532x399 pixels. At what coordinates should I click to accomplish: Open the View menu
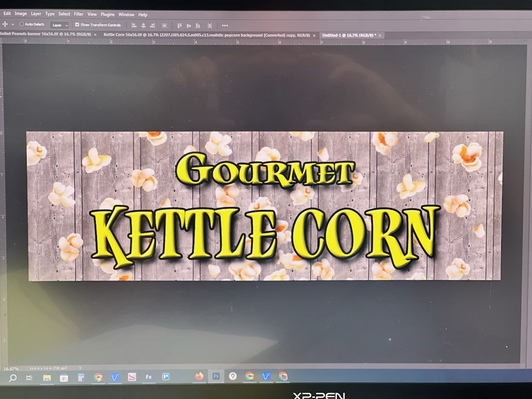pyautogui.click(x=92, y=14)
